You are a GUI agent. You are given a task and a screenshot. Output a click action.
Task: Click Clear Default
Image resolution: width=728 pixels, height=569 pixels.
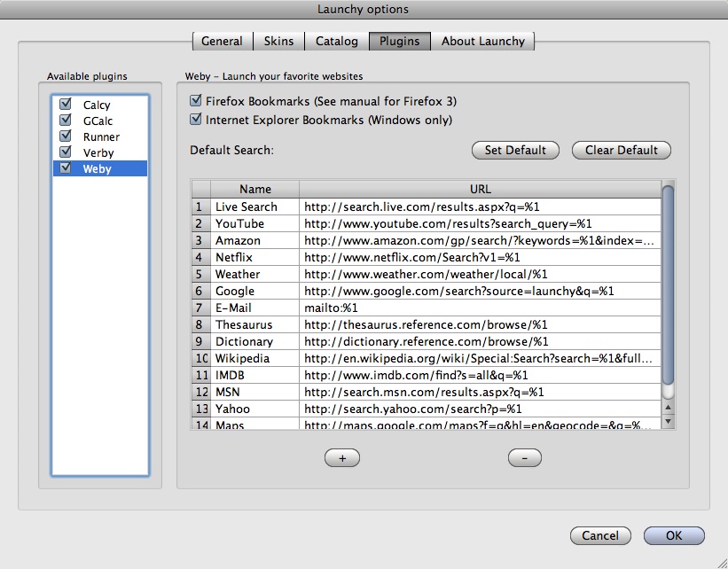pyautogui.click(x=621, y=150)
